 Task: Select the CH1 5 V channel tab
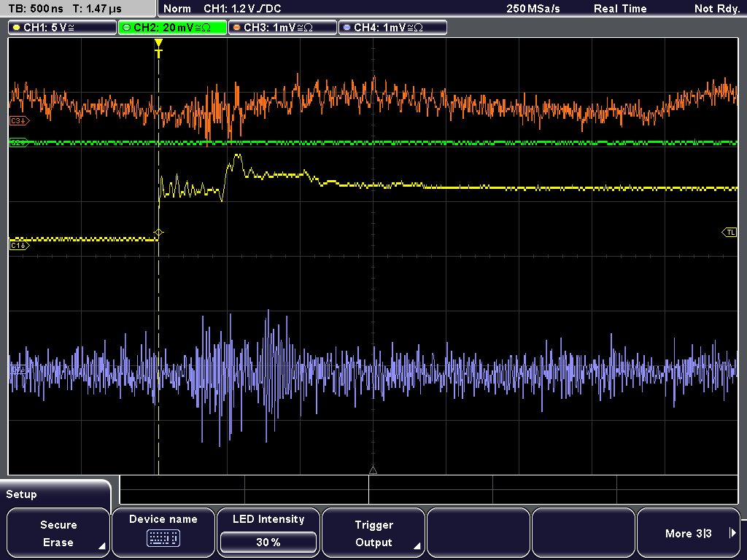[63, 28]
